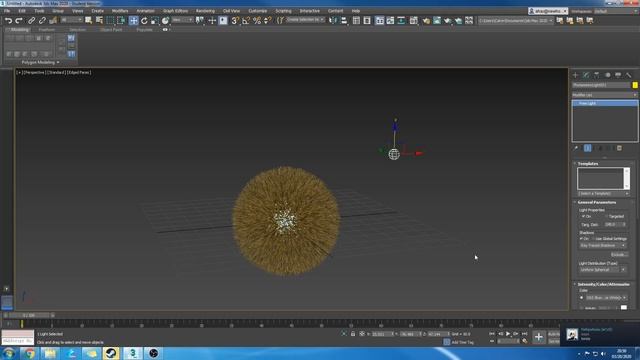Activate the Select and Scale tool
The height and width of the screenshot is (360, 640).
[155, 20]
